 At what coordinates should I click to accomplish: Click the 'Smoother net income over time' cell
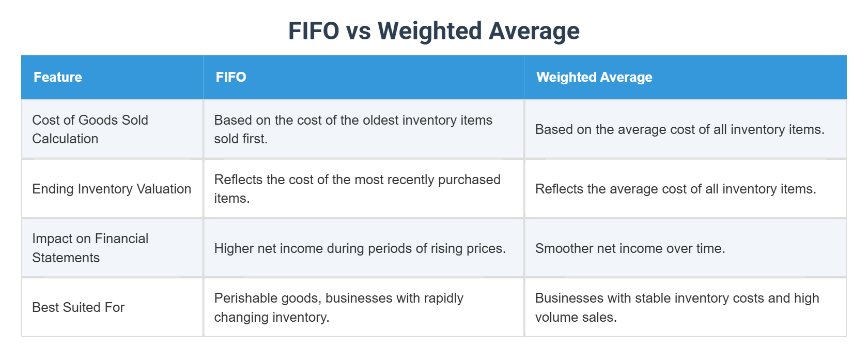click(x=630, y=248)
